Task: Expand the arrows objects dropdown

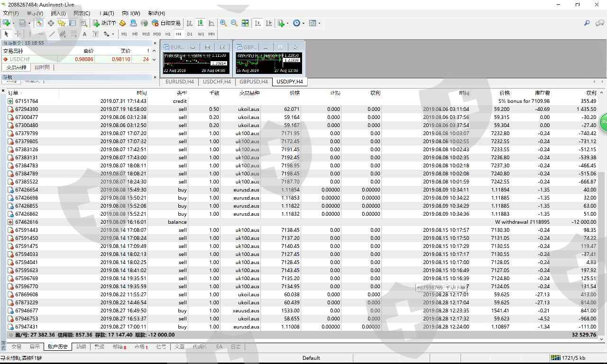Action: (x=113, y=34)
